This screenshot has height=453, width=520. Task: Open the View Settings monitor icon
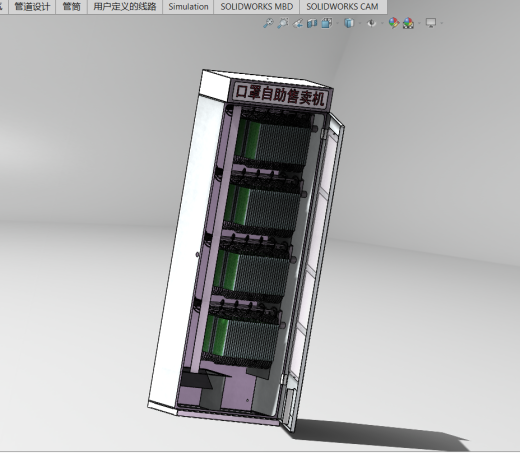[x=431, y=23]
